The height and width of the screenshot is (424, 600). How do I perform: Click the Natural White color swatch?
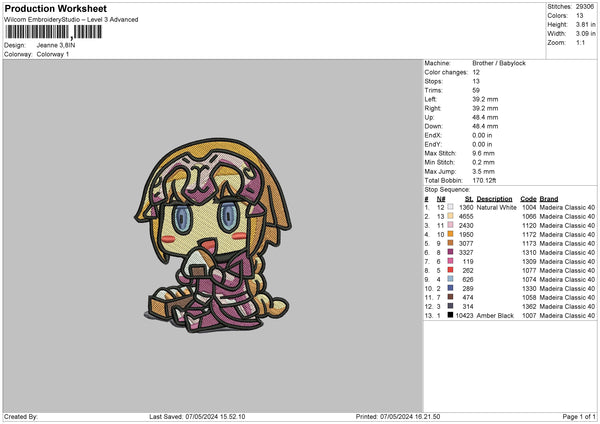[450, 207]
